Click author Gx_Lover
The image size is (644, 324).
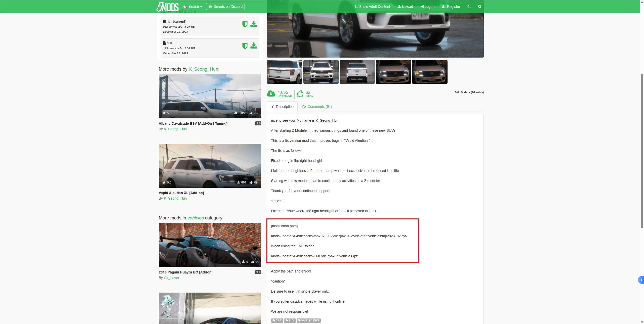pyautogui.click(x=171, y=278)
